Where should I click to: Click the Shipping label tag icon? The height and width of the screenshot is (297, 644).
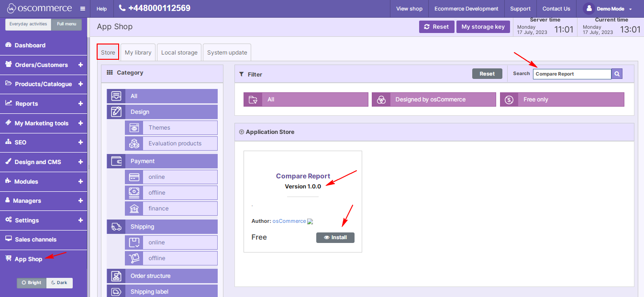(x=116, y=292)
